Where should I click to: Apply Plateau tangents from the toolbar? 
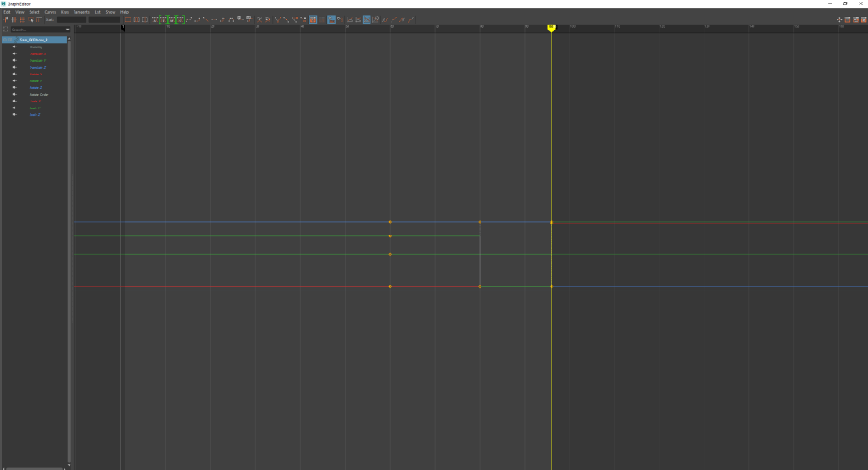(231, 19)
